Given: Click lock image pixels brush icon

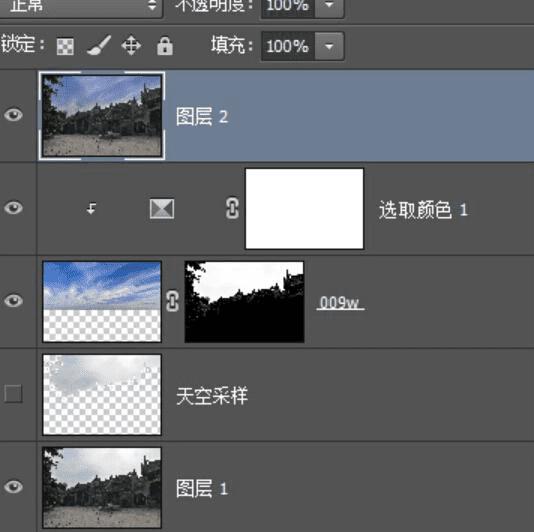Looking at the screenshot, I should [x=99, y=45].
